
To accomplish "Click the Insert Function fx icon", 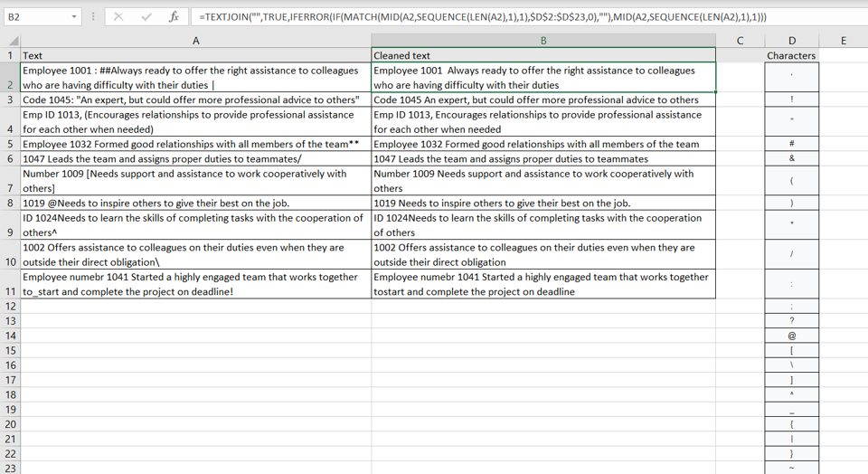I will pyautogui.click(x=174, y=17).
